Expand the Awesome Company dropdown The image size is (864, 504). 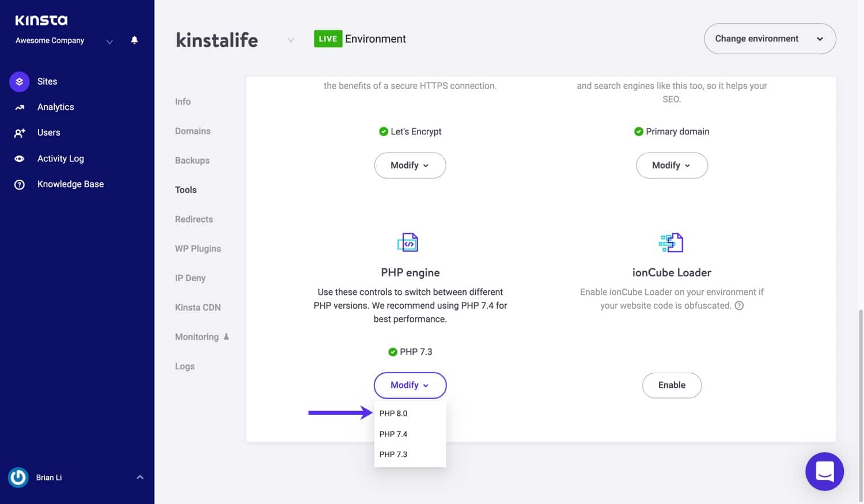click(109, 41)
